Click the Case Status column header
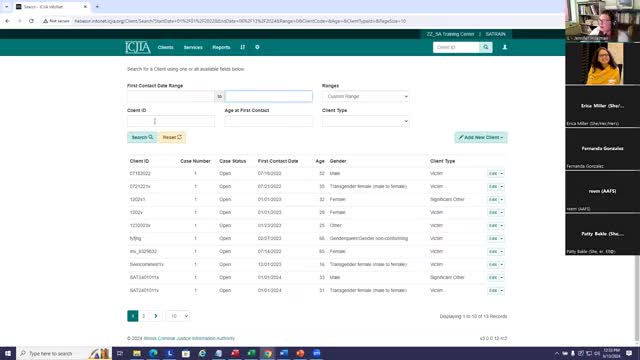 click(x=233, y=161)
